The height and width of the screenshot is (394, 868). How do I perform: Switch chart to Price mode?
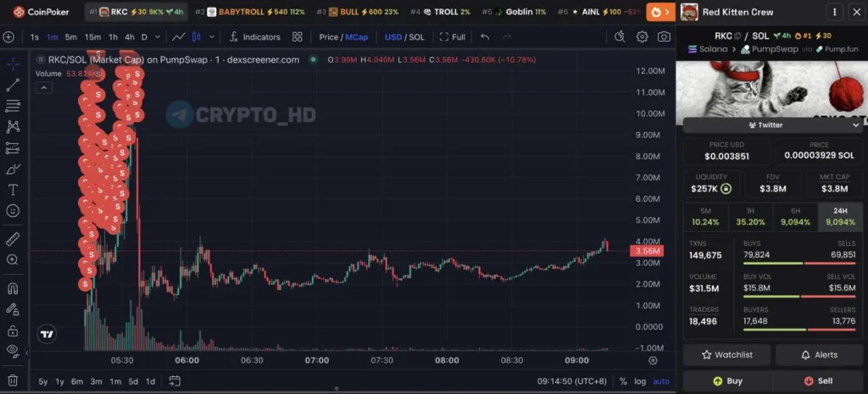click(x=329, y=37)
